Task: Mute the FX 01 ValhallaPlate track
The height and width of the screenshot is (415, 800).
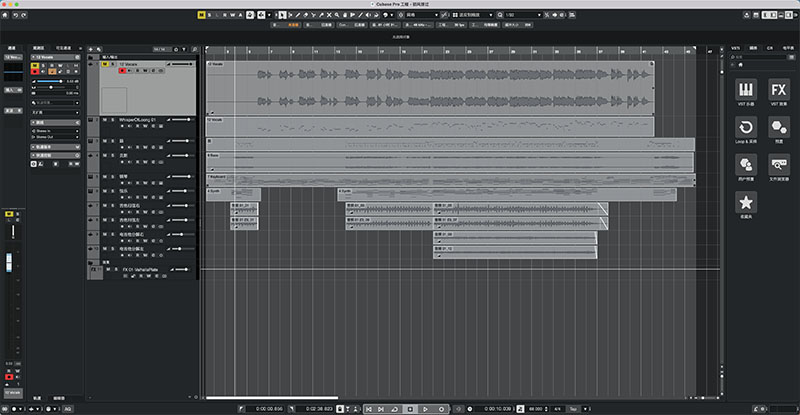Action: (x=108, y=270)
